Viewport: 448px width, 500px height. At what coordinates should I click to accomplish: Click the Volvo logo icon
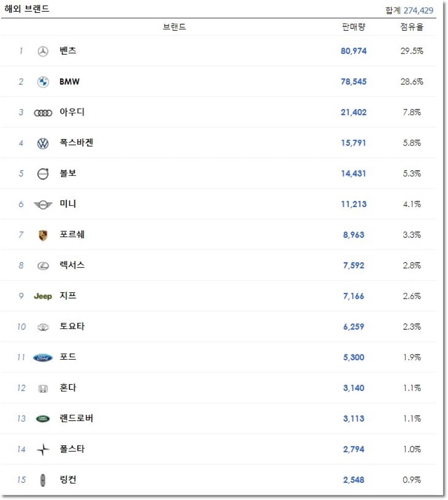tap(43, 173)
